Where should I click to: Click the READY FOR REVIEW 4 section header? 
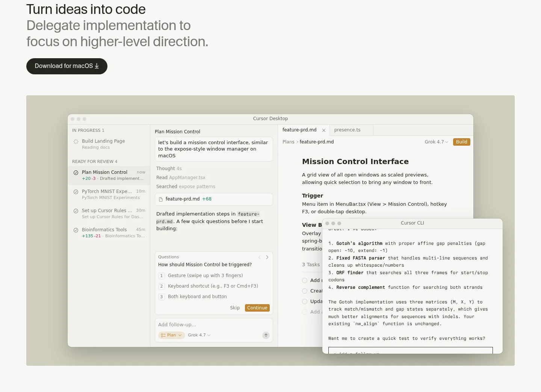95,161
